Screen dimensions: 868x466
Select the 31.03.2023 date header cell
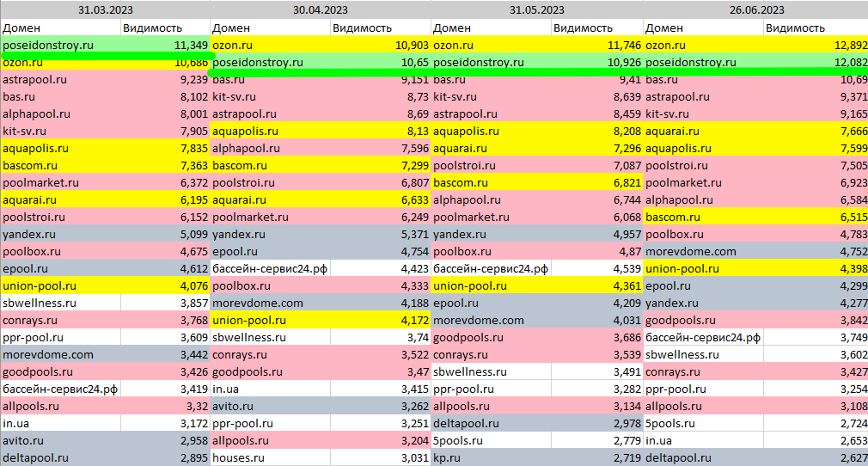(x=105, y=9)
